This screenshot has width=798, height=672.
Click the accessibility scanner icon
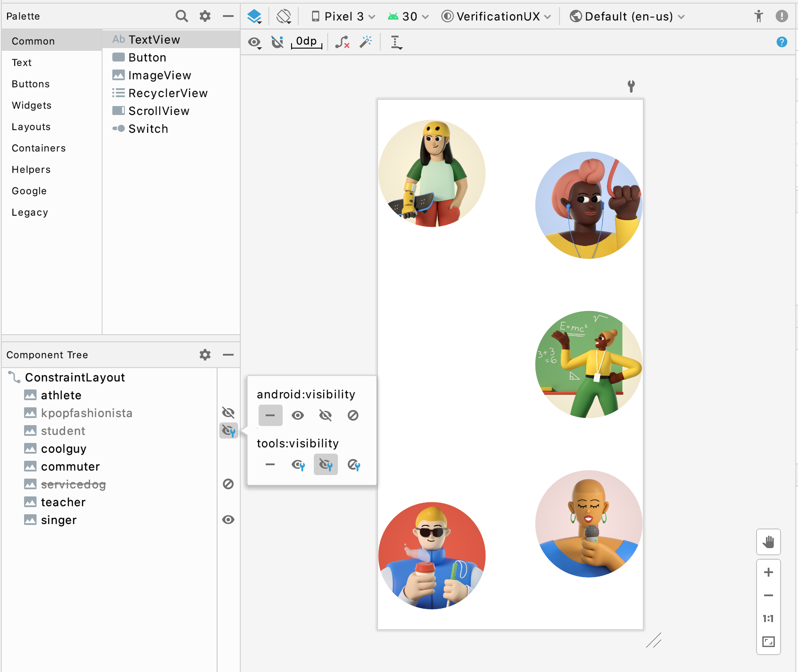pyautogui.click(x=759, y=16)
